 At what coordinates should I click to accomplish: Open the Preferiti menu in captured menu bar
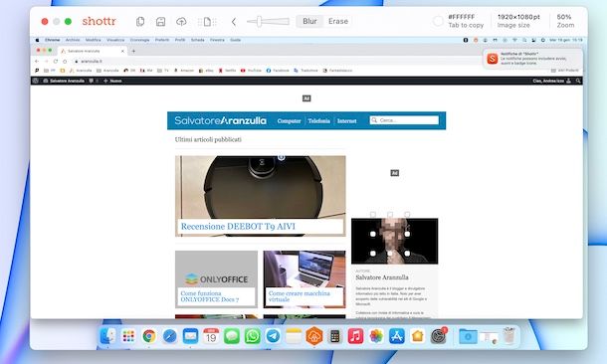coord(162,40)
